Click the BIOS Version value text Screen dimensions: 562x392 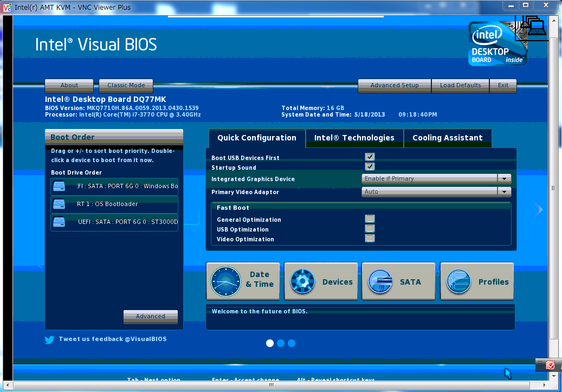[x=143, y=108]
